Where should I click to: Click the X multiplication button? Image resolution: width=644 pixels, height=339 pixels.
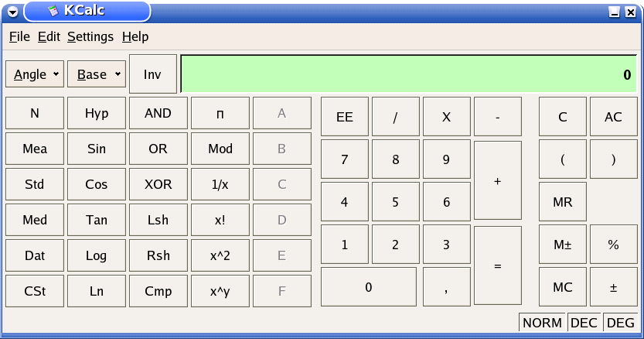coord(446,116)
